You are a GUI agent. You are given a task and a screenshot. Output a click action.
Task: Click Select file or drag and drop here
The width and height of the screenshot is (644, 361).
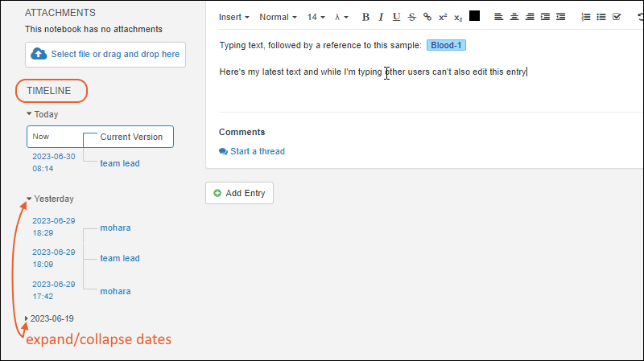pyautogui.click(x=105, y=54)
